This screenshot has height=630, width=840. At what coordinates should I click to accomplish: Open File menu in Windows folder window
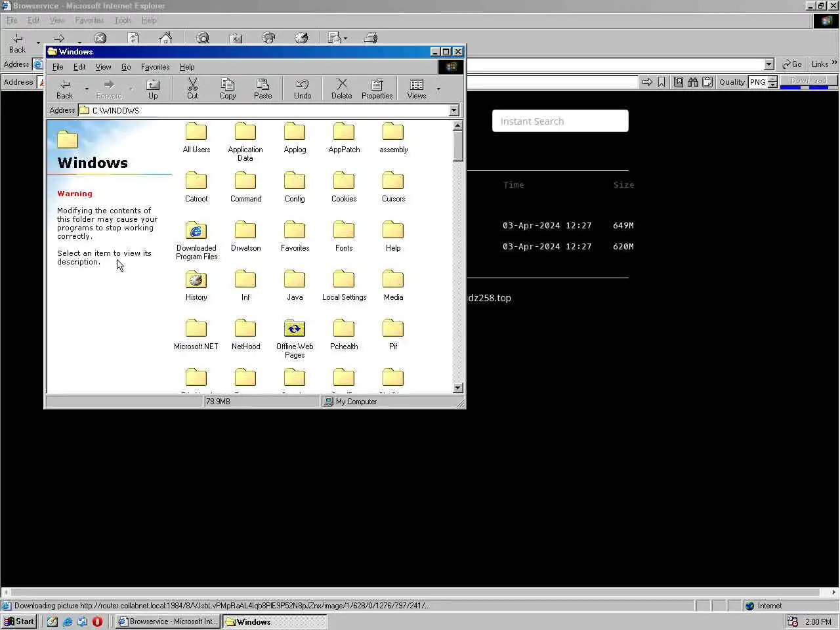point(58,67)
